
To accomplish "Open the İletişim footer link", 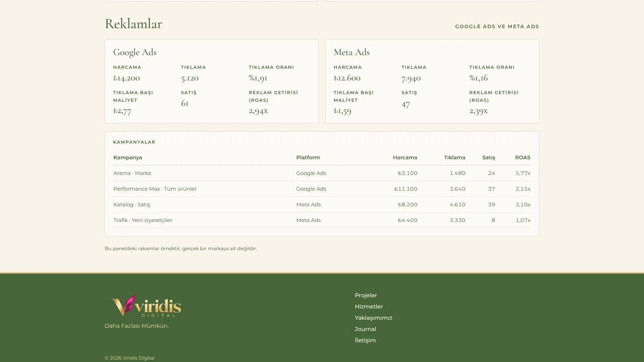I will coord(365,340).
